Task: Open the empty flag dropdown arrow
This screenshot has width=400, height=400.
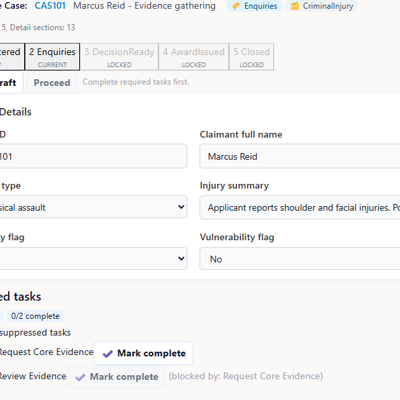Action: (x=181, y=258)
